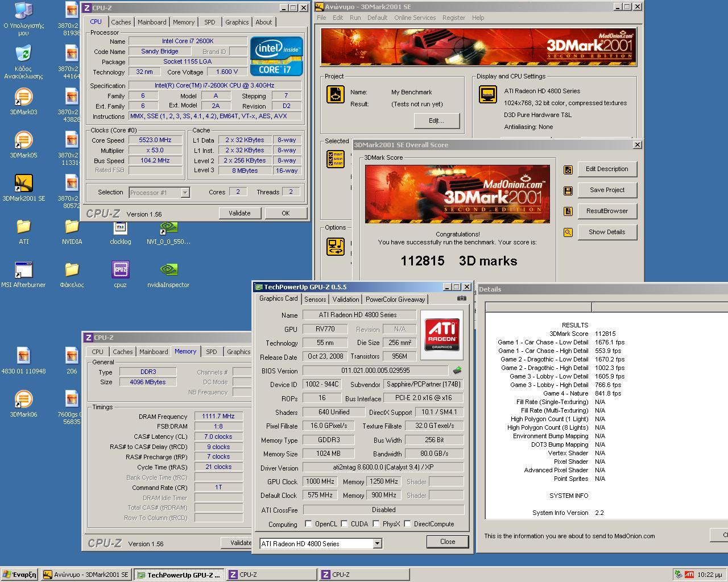Open the Processor #1 selection dropdown

coord(185,193)
